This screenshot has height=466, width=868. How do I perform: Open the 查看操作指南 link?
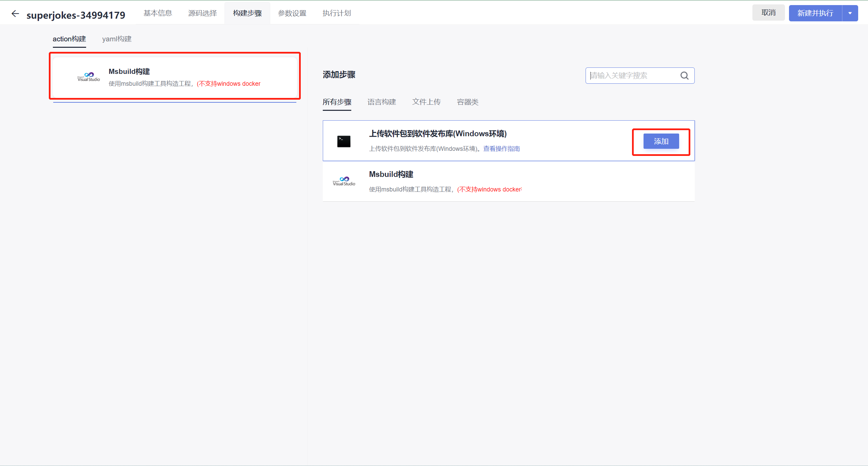501,149
